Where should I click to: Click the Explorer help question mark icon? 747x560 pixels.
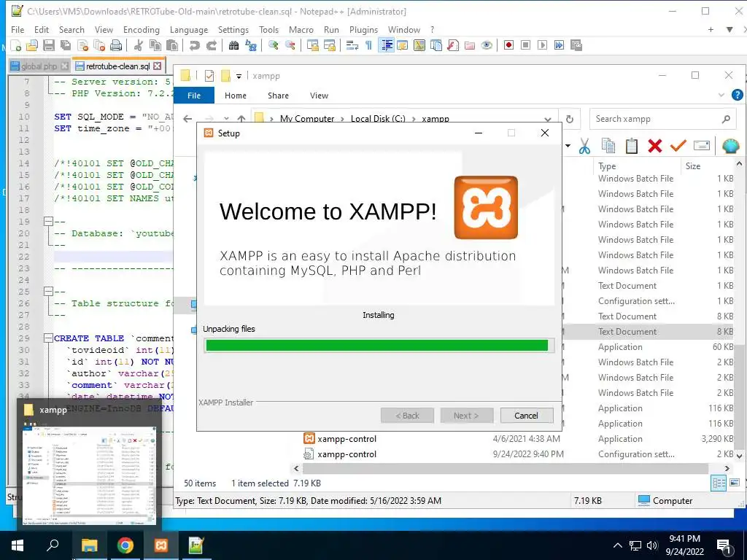coord(737,96)
